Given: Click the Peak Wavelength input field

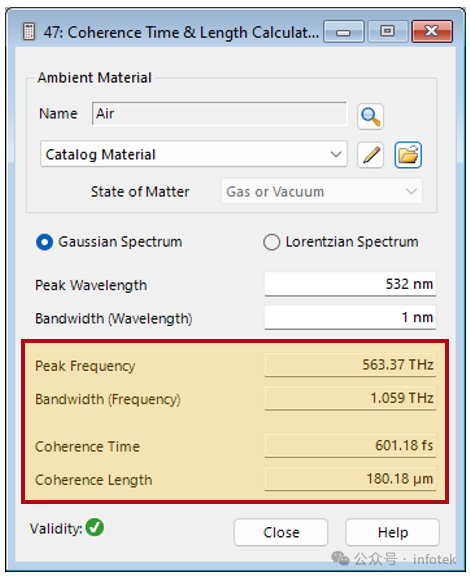Looking at the screenshot, I should click(x=350, y=284).
